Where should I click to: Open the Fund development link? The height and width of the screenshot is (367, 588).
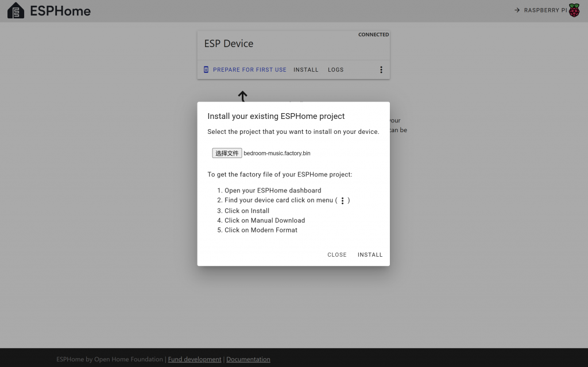[194, 360]
